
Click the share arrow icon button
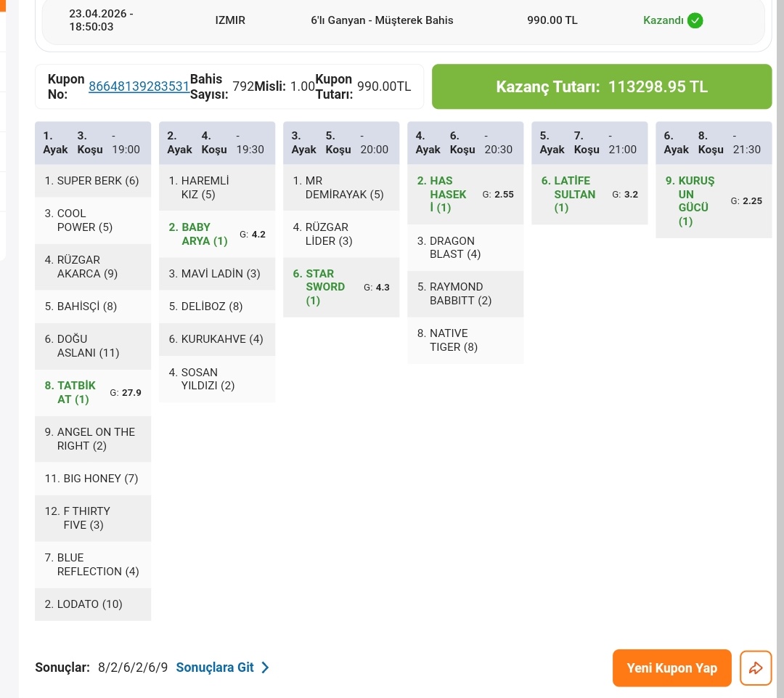pyautogui.click(x=756, y=667)
